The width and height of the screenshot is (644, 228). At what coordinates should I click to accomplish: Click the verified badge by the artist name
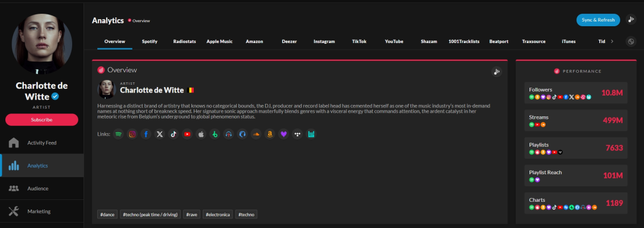[55, 97]
